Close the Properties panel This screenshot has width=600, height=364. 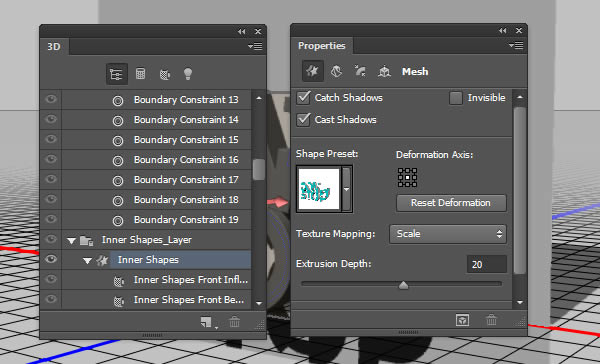[x=519, y=31]
